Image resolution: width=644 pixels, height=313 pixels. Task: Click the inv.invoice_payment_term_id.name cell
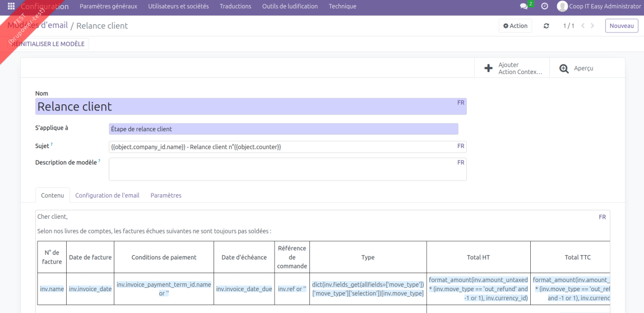coord(164,289)
